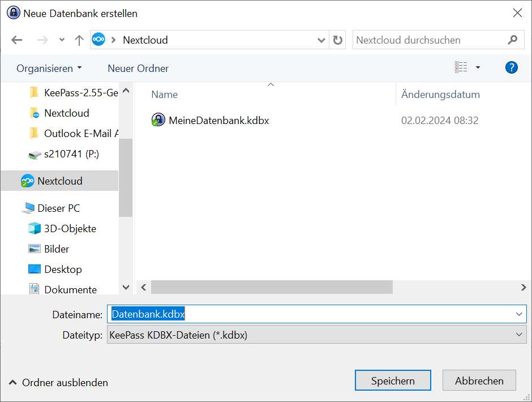Image resolution: width=532 pixels, height=402 pixels.
Task: Select Outlook E-Mail folder in sidebar
Action: [74, 133]
